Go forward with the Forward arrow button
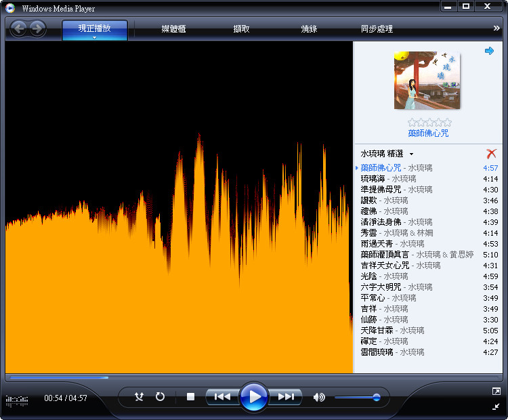The width and height of the screenshot is (508, 420). [x=37, y=29]
